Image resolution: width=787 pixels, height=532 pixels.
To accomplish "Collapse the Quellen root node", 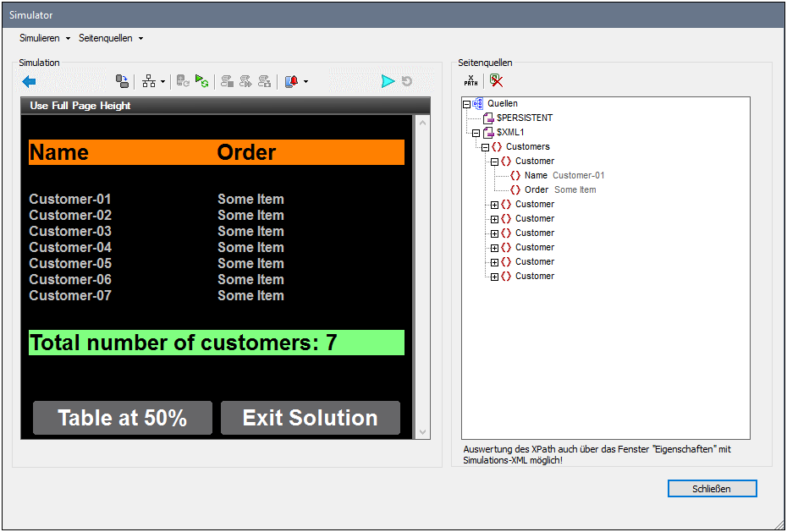I will [x=466, y=103].
